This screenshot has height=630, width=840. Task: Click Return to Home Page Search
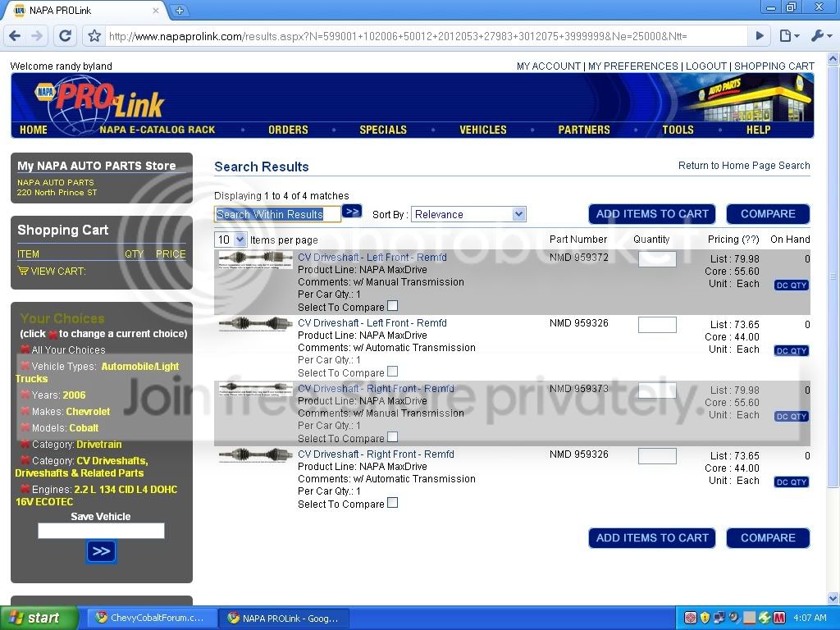744,166
